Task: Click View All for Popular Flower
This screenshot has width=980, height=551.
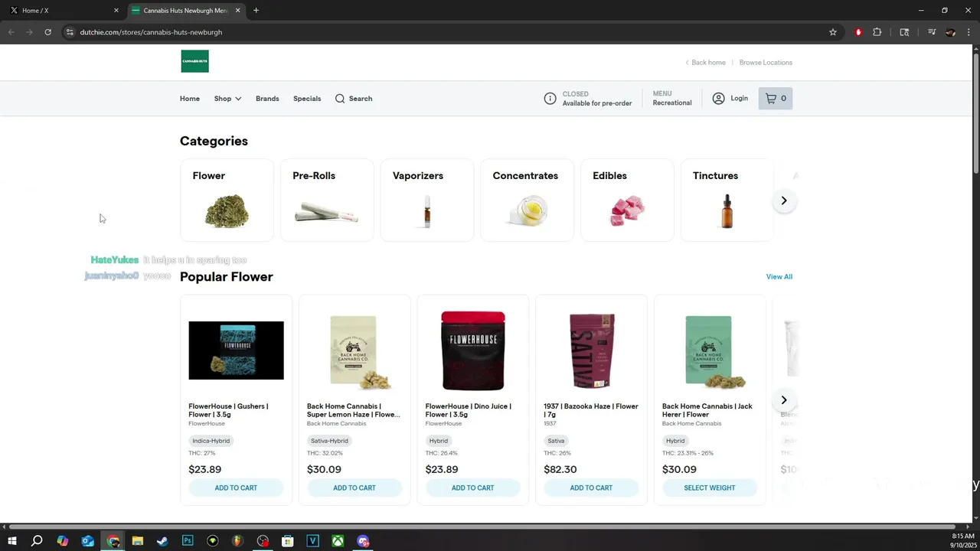Action: [779, 276]
